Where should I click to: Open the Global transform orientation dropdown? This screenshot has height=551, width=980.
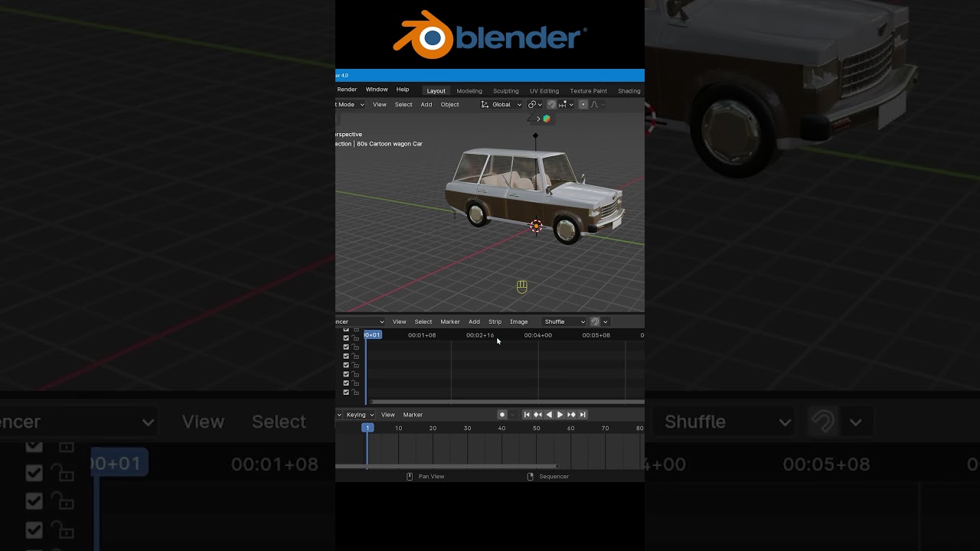click(501, 105)
